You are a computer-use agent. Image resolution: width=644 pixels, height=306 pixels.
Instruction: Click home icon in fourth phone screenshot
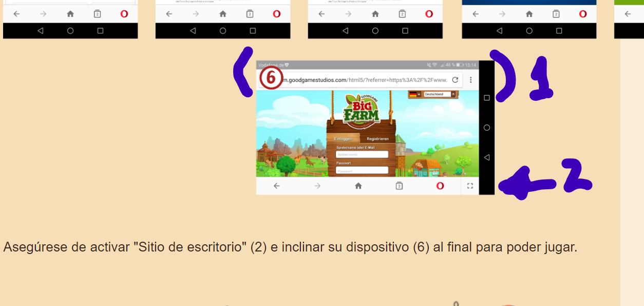click(x=529, y=14)
